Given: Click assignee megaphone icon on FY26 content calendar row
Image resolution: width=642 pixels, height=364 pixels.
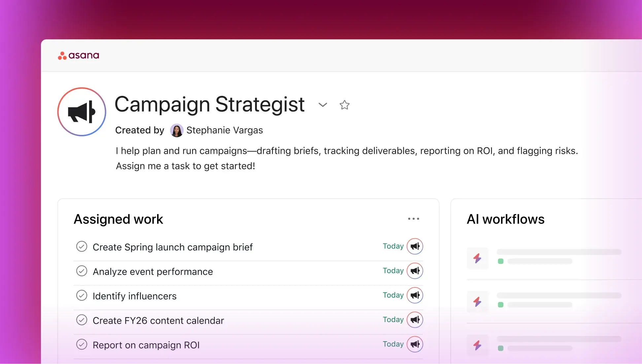Looking at the screenshot, I should click(415, 319).
